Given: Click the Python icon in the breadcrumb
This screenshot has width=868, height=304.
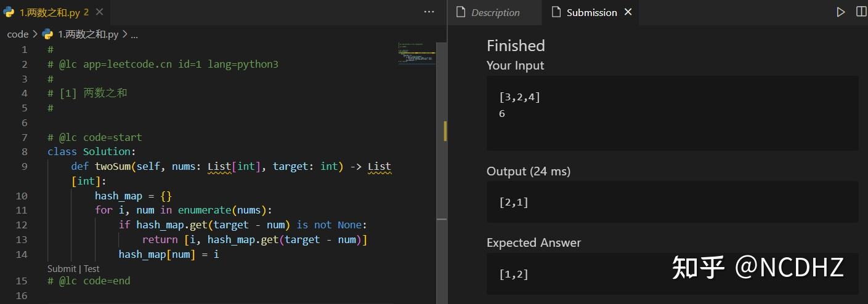Looking at the screenshot, I should point(47,34).
